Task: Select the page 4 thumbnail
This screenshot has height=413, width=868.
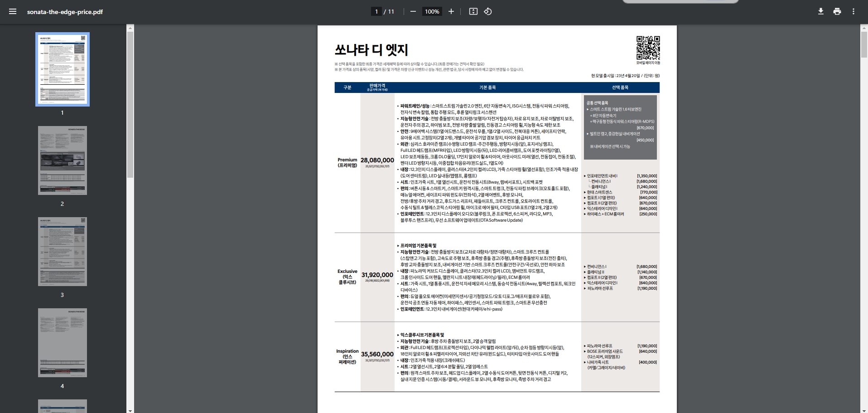Action: click(62, 343)
